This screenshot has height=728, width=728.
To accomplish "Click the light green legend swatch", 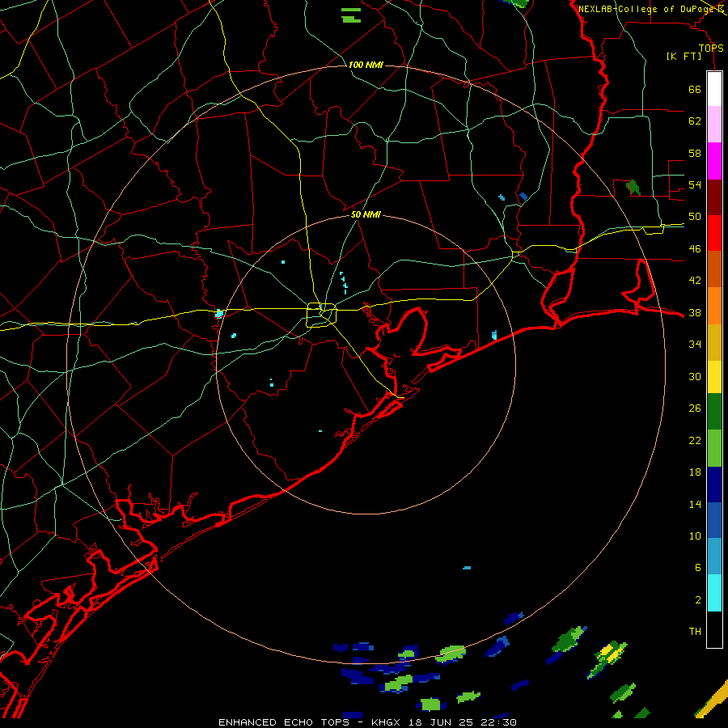I will coord(714,448).
